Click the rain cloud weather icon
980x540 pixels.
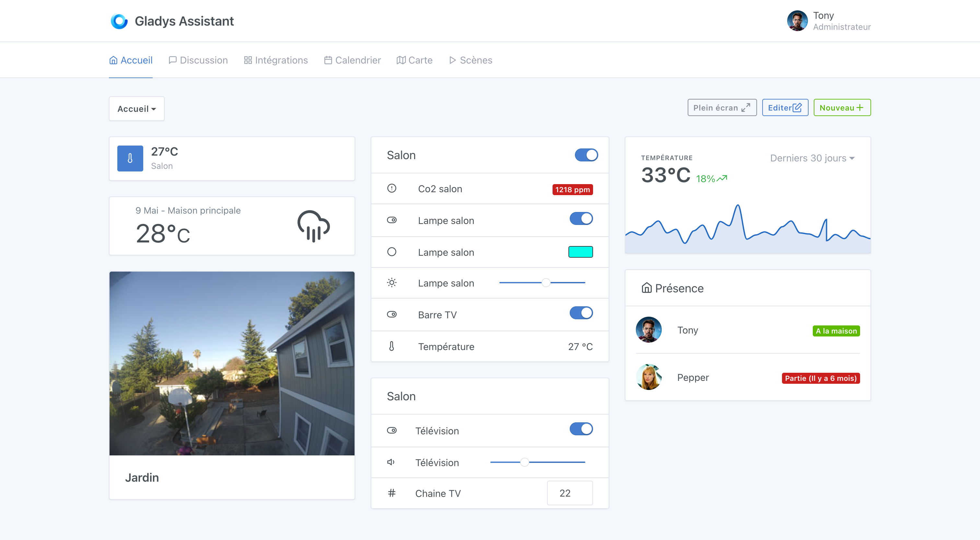click(313, 226)
